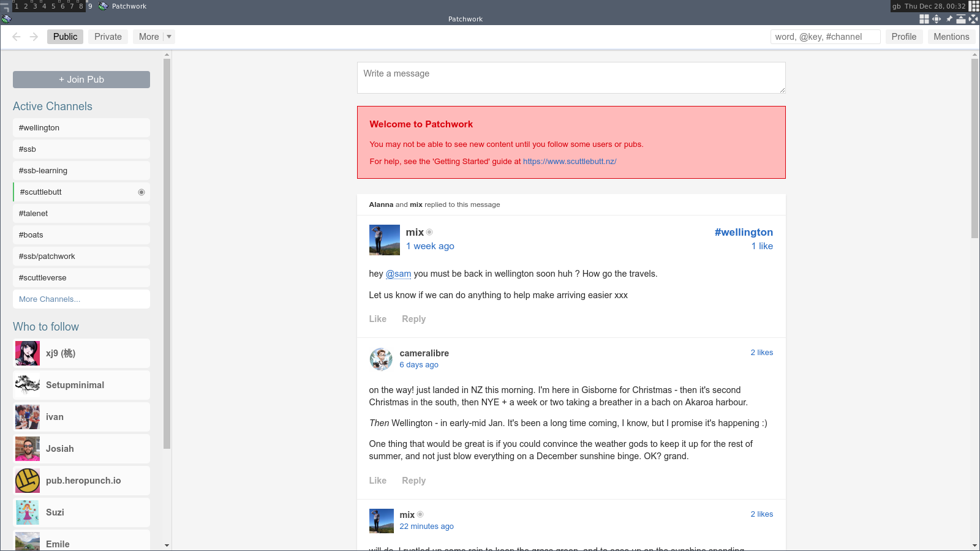Open the 1 week ago timestamp
The width and height of the screenshot is (980, 551).
click(x=430, y=246)
